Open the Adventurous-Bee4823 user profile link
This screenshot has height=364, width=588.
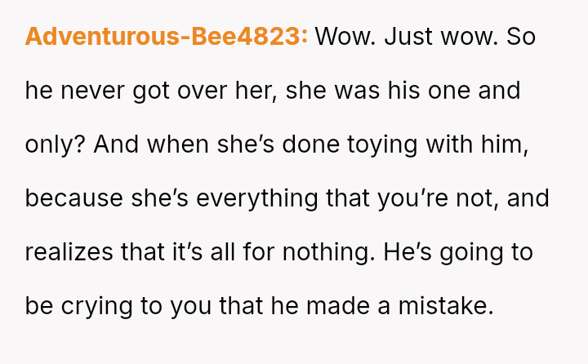[167, 37]
